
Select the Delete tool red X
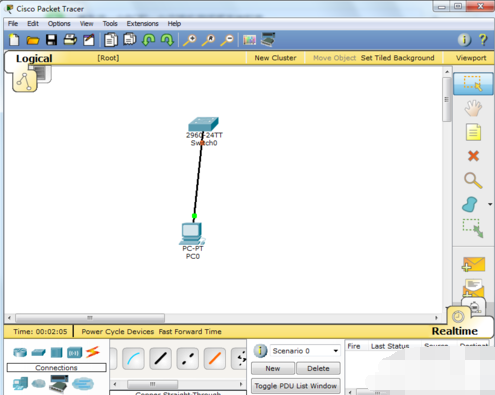point(473,156)
